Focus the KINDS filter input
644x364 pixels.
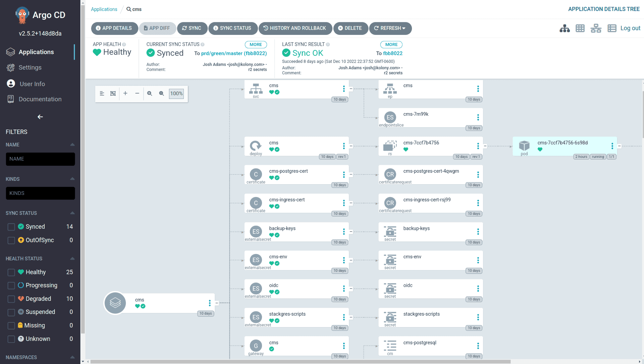(40, 193)
